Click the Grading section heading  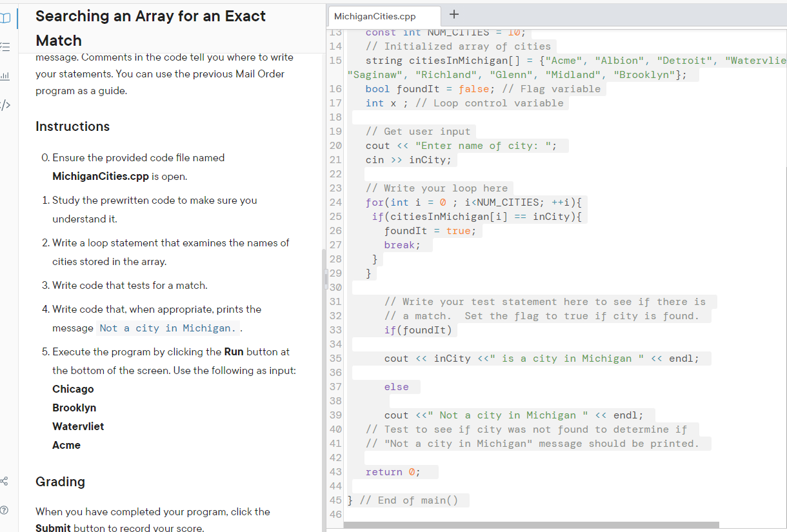(61, 482)
